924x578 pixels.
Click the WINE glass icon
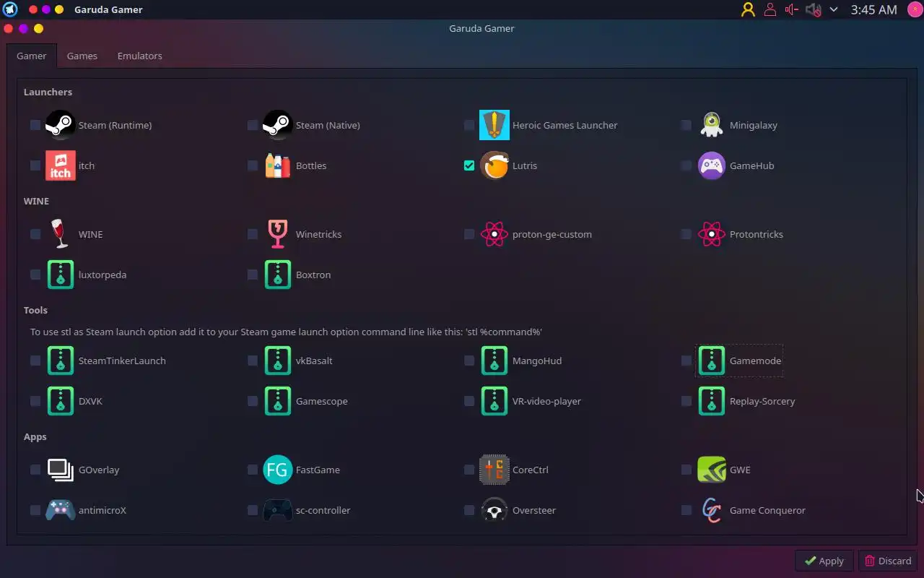(60, 234)
